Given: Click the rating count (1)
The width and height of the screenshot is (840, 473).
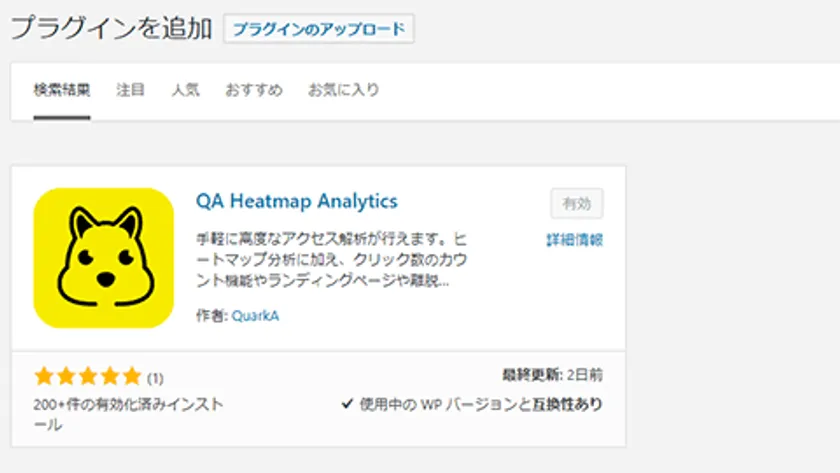Looking at the screenshot, I should 156,378.
